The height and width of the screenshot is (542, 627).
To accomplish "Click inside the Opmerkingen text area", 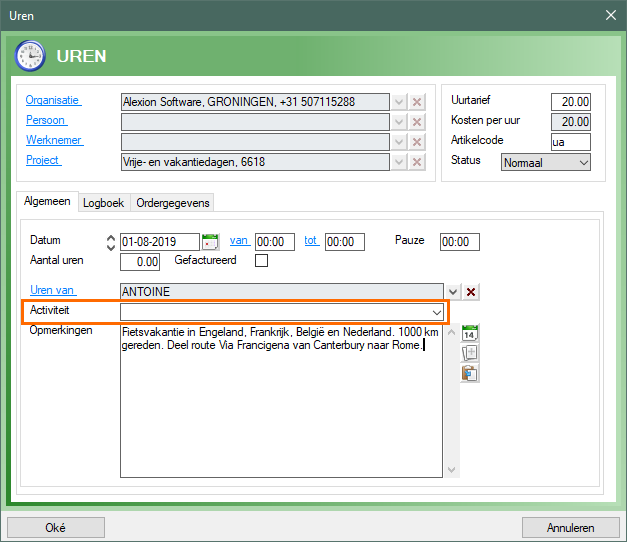I will click(282, 401).
